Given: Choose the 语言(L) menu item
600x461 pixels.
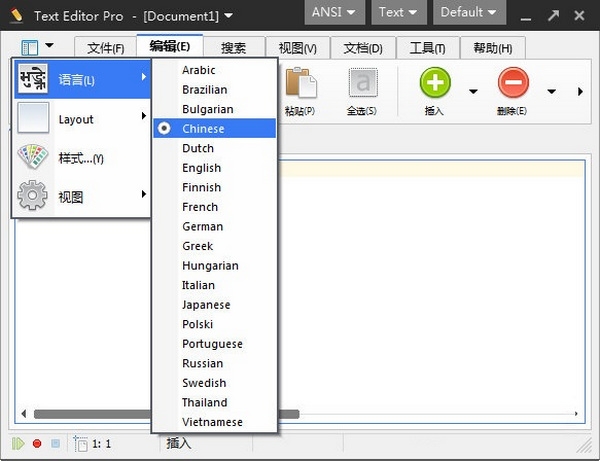Looking at the screenshot, I should [82, 79].
